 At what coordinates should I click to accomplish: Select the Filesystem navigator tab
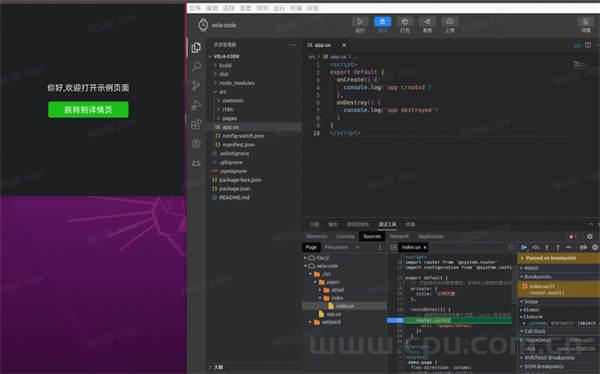coord(336,247)
